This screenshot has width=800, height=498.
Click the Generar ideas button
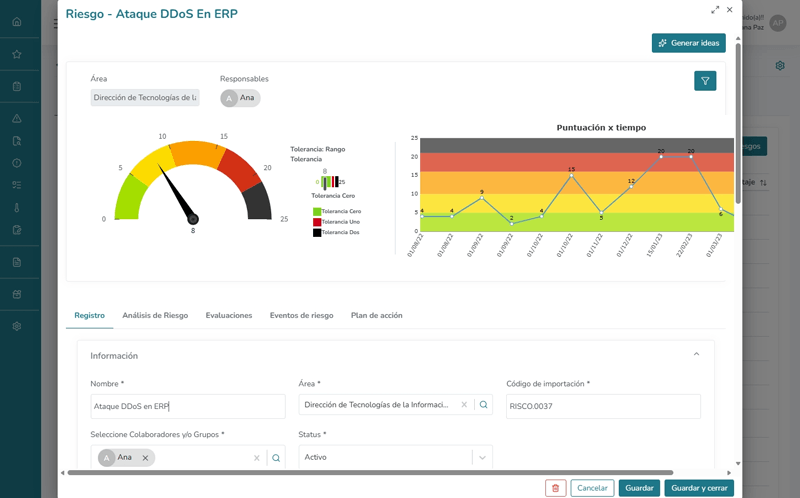pos(689,43)
